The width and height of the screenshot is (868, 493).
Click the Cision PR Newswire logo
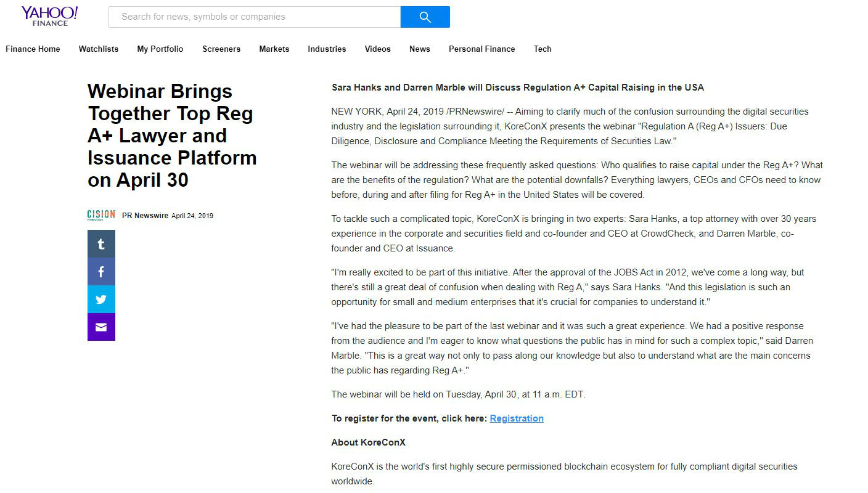tap(102, 215)
